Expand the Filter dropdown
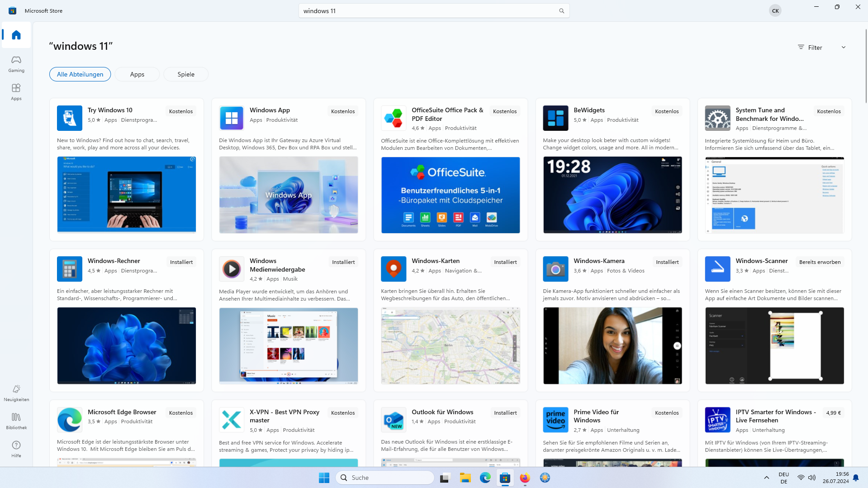The width and height of the screenshot is (868, 488). [x=821, y=48]
